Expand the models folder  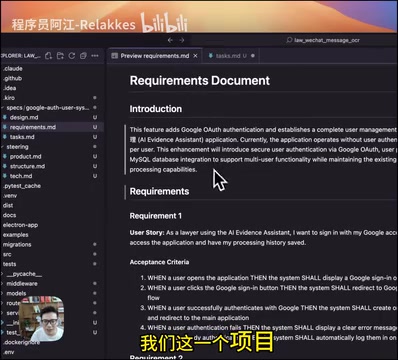click(x=16, y=293)
